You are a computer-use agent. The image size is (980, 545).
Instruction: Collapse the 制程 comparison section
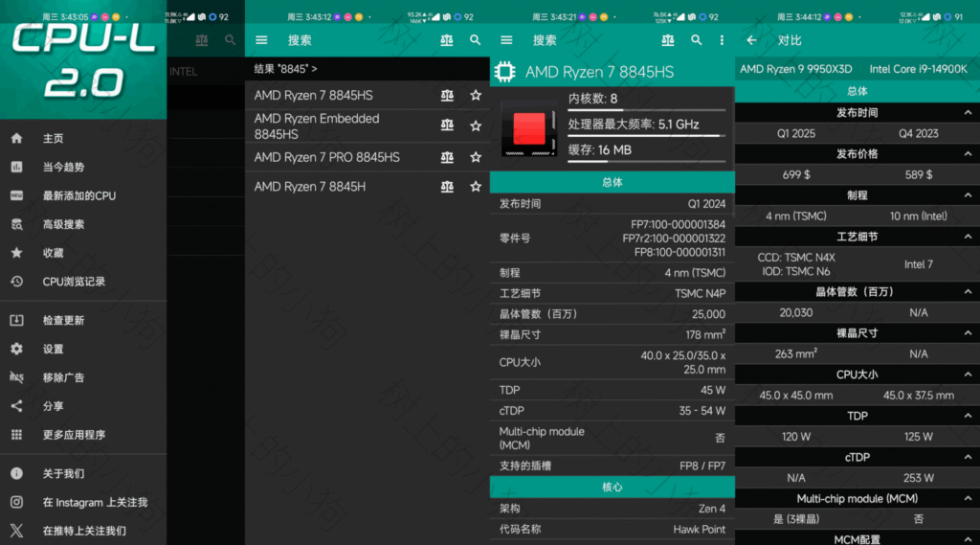(969, 195)
